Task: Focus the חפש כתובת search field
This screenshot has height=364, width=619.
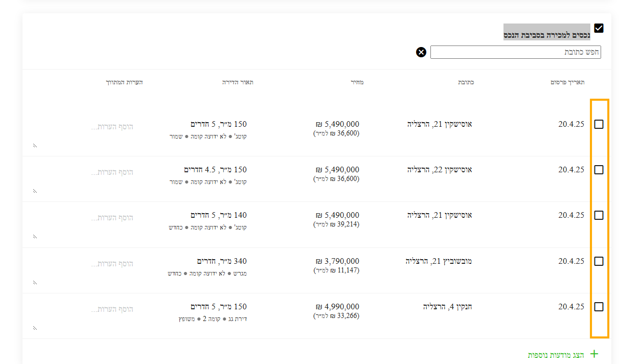Action: tap(515, 52)
